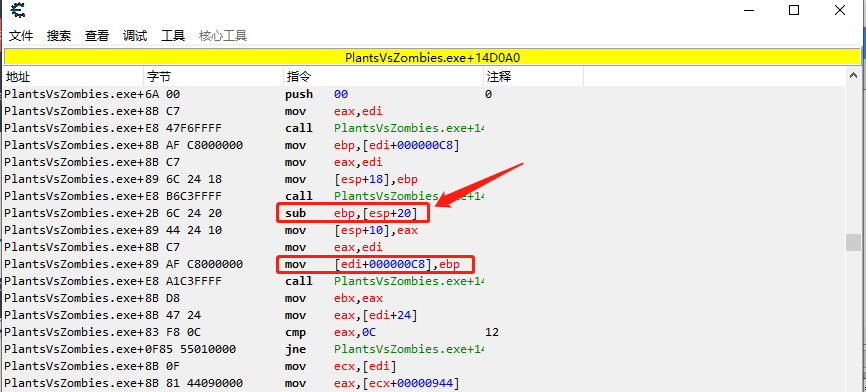
Task: Select the mov [esp+10],eax instruction
Action: pyautogui.click(x=351, y=230)
